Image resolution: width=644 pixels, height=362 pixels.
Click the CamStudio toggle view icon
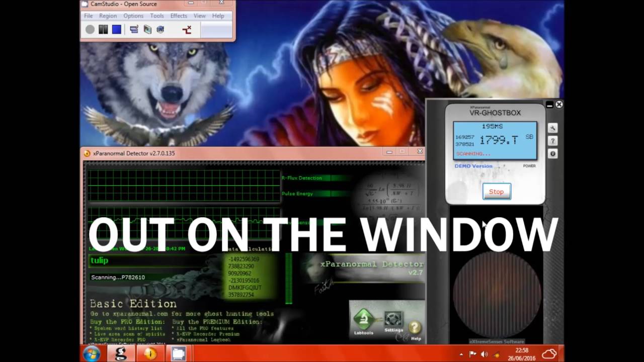coord(134,30)
